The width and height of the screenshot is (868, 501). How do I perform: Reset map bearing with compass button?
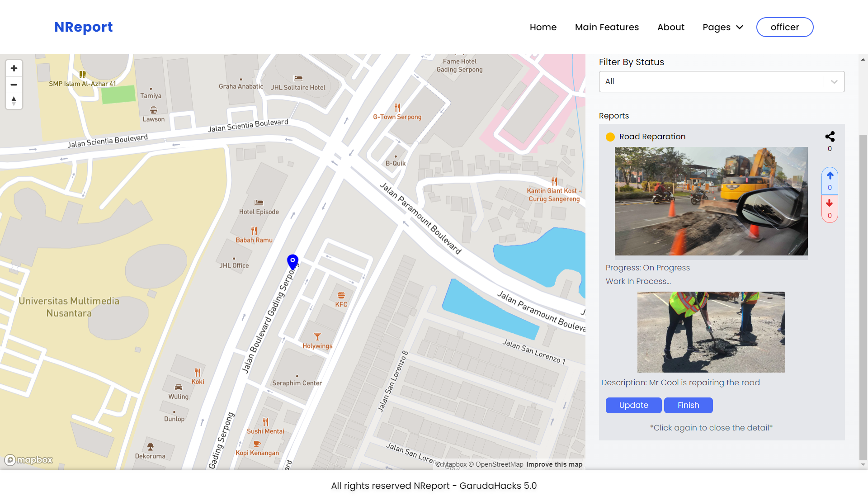14,101
